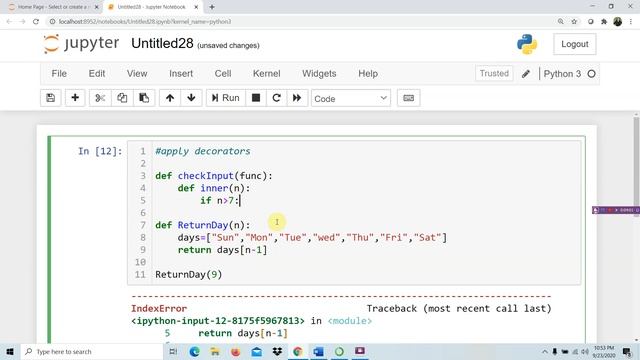Open File Explorer from the taskbar
This screenshot has width=640, height=360.
tap(215, 351)
